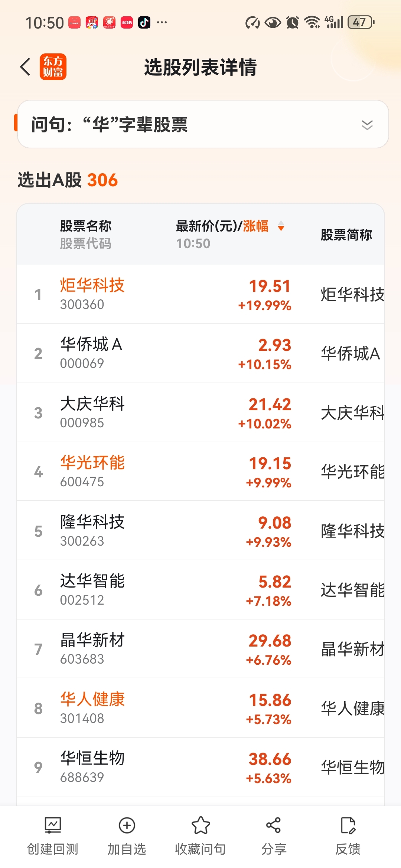This screenshot has height=868, width=401.
Task: Expand the 问句 double-chevron arrow
Action: (367, 125)
